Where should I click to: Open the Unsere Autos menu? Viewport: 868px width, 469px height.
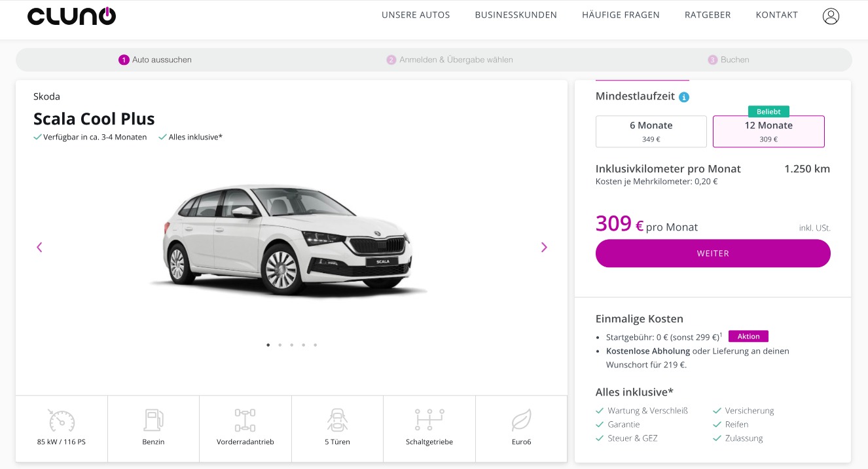click(x=416, y=15)
